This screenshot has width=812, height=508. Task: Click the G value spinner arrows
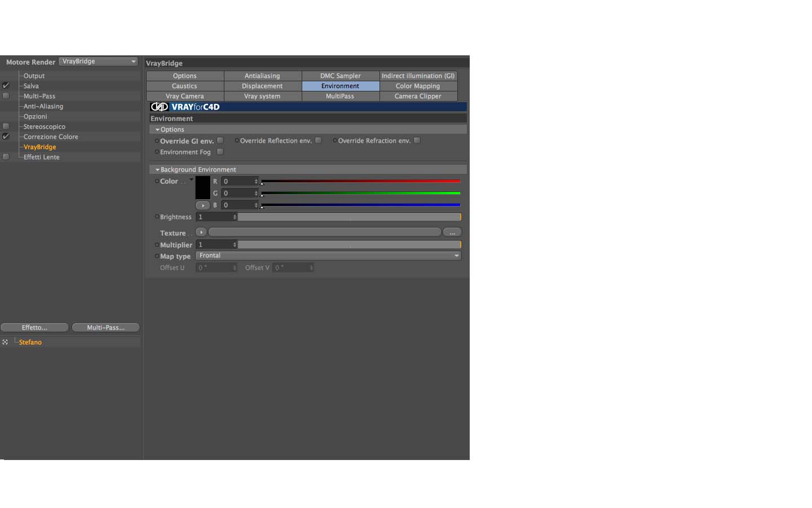pos(256,193)
